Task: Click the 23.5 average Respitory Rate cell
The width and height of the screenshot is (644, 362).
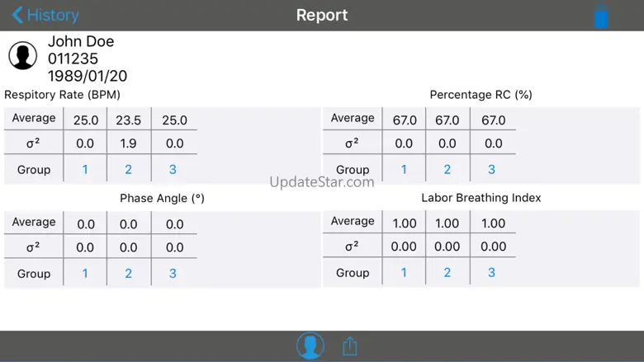Action: (x=129, y=120)
